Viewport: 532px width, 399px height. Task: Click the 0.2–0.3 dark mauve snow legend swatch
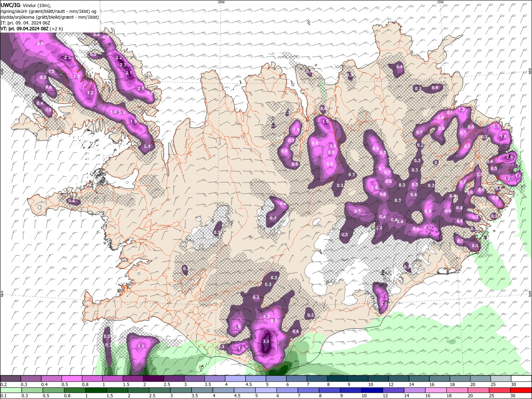pos(11,379)
